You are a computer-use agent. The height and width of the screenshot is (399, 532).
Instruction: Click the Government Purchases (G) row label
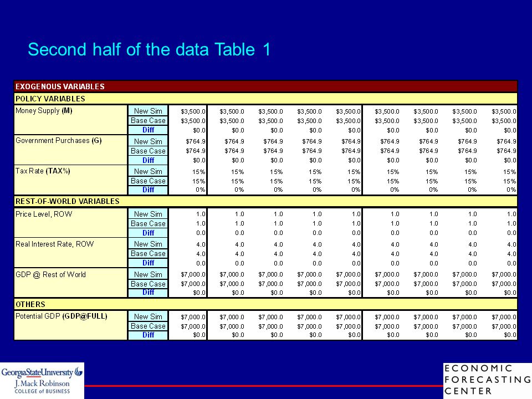(x=59, y=140)
